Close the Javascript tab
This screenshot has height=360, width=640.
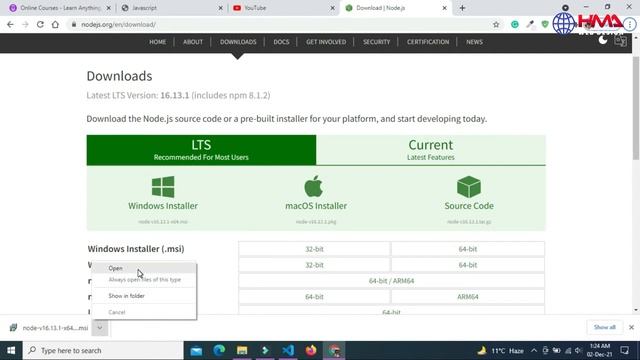point(220,8)
